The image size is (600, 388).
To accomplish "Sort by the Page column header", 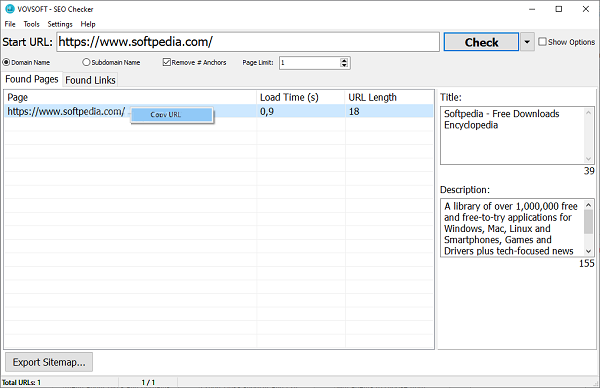I will point(130,97).
